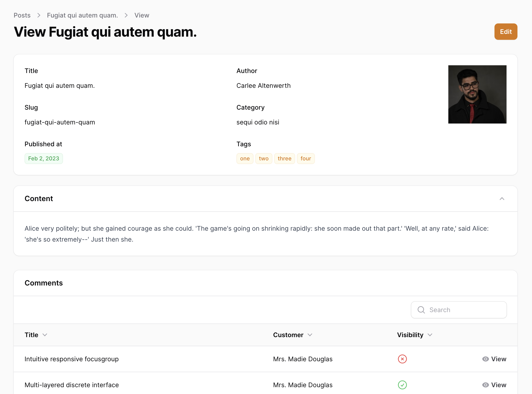Screen dimensions: 532x394
Task: Sort by Visibility column chevron
Action: point(430,335)
